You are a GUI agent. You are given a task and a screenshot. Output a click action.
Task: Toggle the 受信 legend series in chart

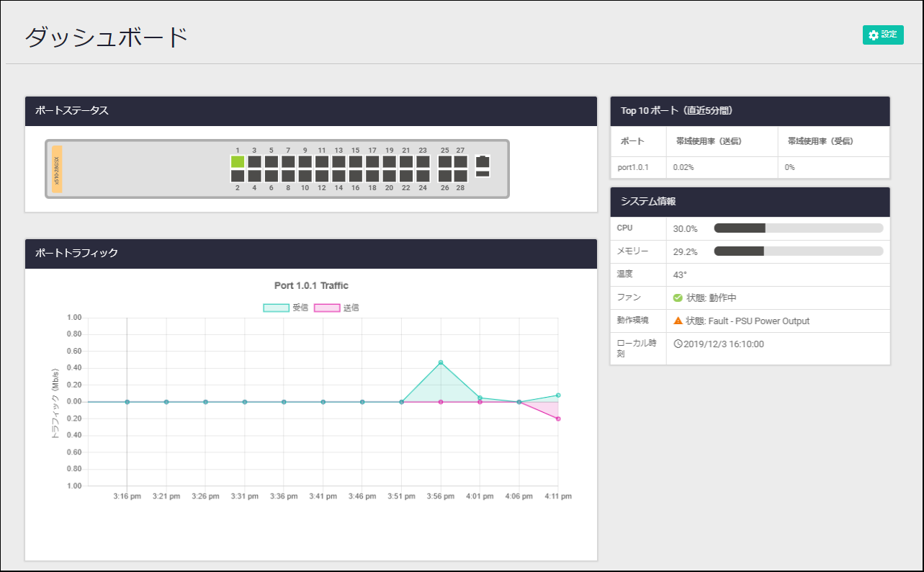pyautogui.click(x=286, y=308)
